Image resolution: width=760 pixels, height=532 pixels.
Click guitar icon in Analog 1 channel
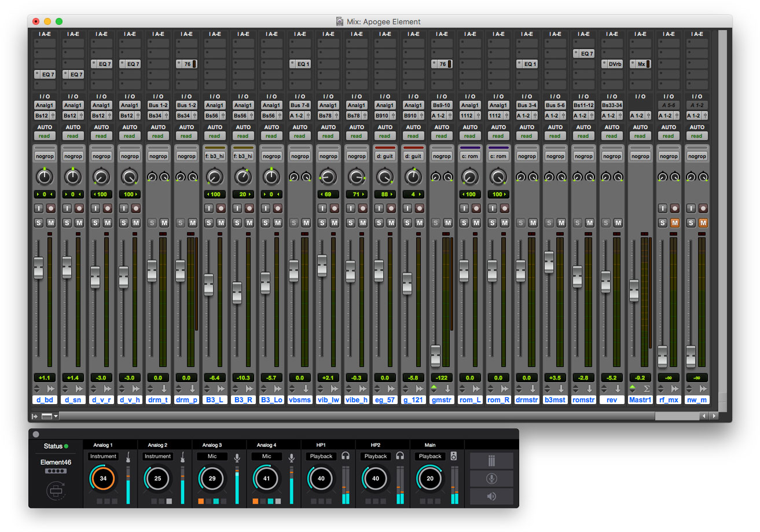pyautogui.click(x=128, y=457)
